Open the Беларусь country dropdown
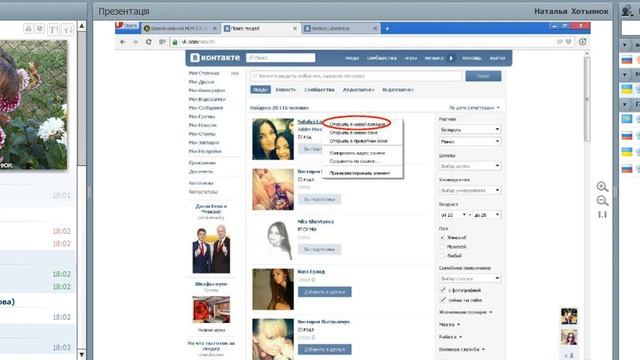Image resolution: width=640 pixels, height=360 pixels. tap(470, 129)
